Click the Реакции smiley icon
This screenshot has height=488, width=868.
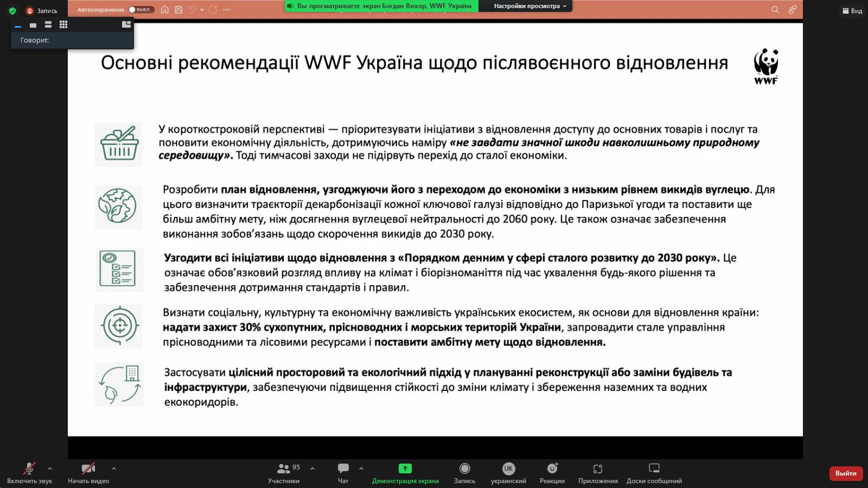pos(553,472)
